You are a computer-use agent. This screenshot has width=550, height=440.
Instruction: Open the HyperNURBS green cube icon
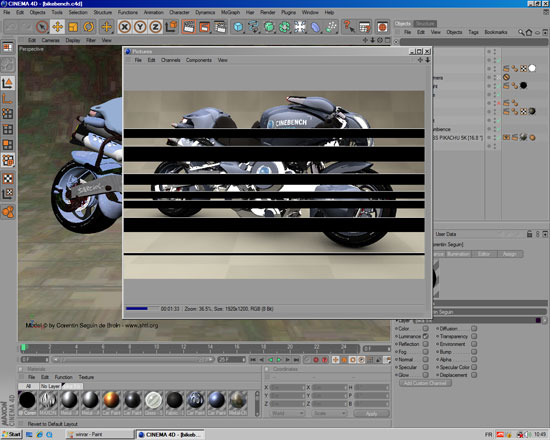(269, 27)
